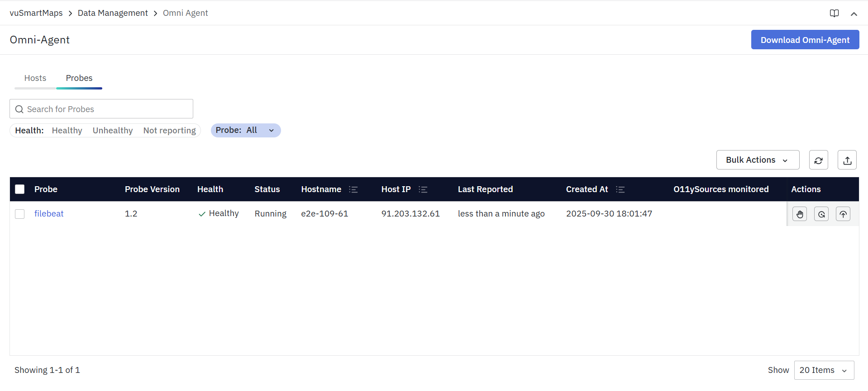This screenshot has height=391, width=868.
Task: Click the upgrade probe arrow icon
Action: (843, 214)
